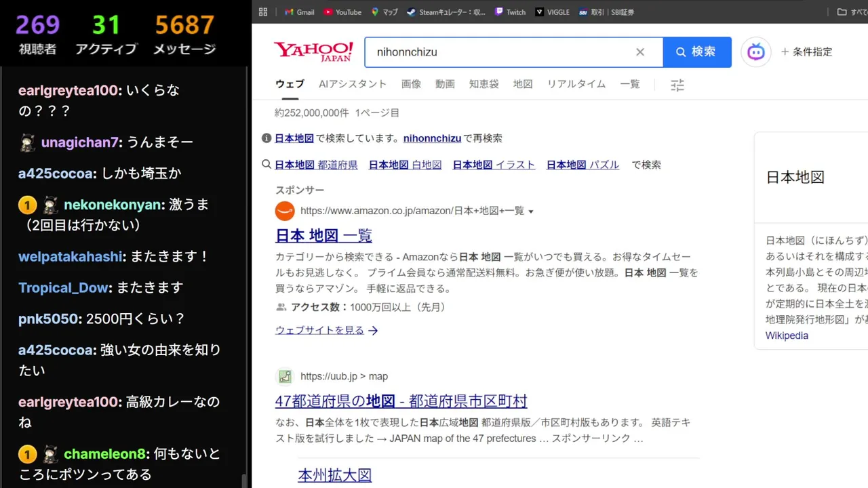Click the chat panel scrollbar thumb

(245, 481)
